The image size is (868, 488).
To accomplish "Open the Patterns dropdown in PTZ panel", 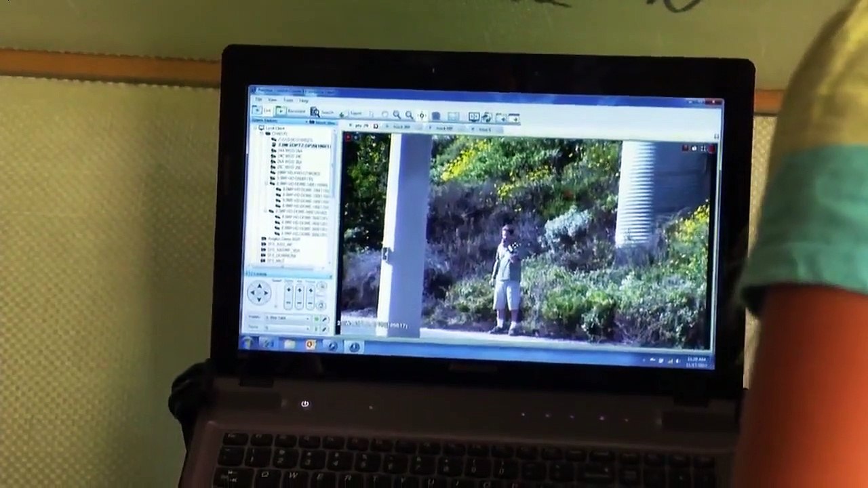I will [x=288, y=328].
